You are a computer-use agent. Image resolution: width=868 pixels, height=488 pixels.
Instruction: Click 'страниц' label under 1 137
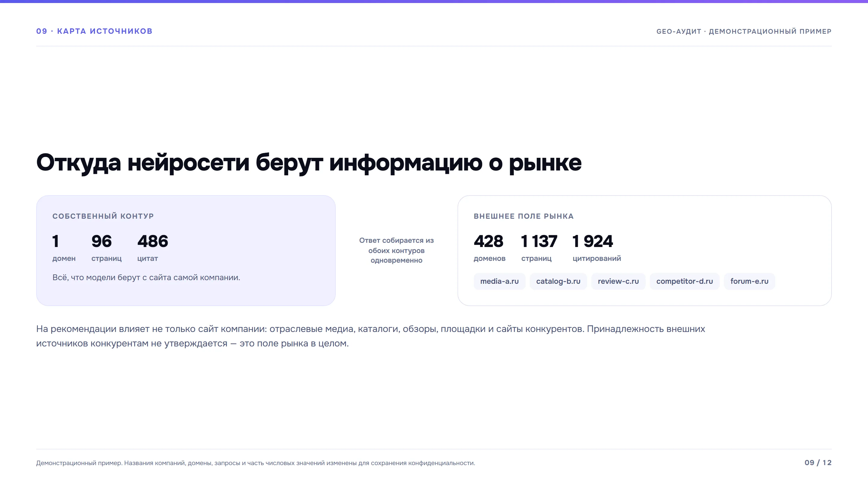[536, 259]
